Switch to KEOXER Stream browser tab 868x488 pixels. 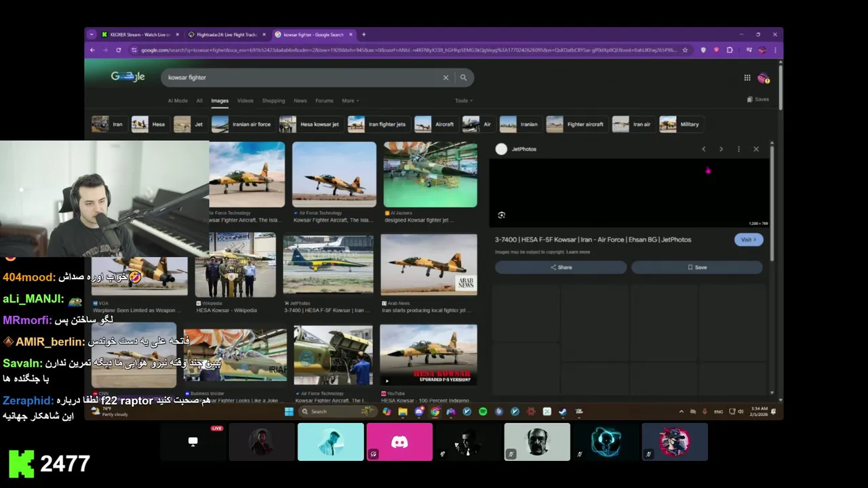[x=140, y=35]
